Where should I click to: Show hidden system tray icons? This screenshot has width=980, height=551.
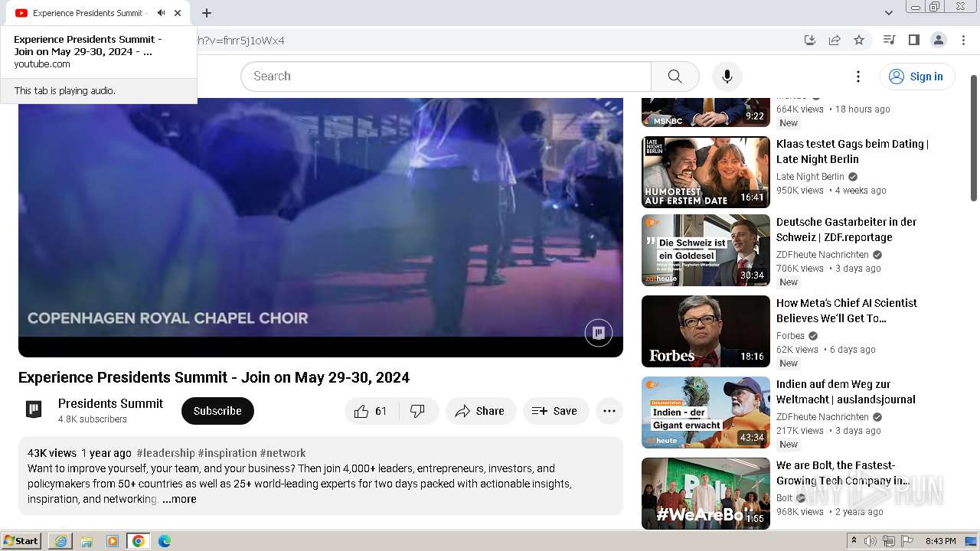click(854, 541)
